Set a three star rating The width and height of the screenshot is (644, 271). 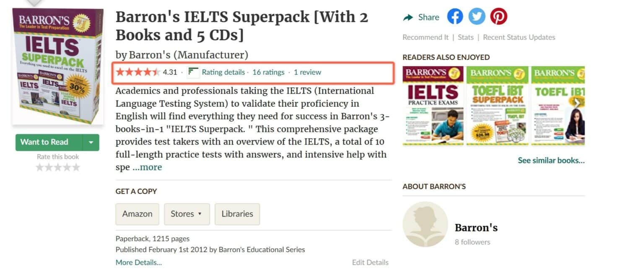click(x=58, y=167)
